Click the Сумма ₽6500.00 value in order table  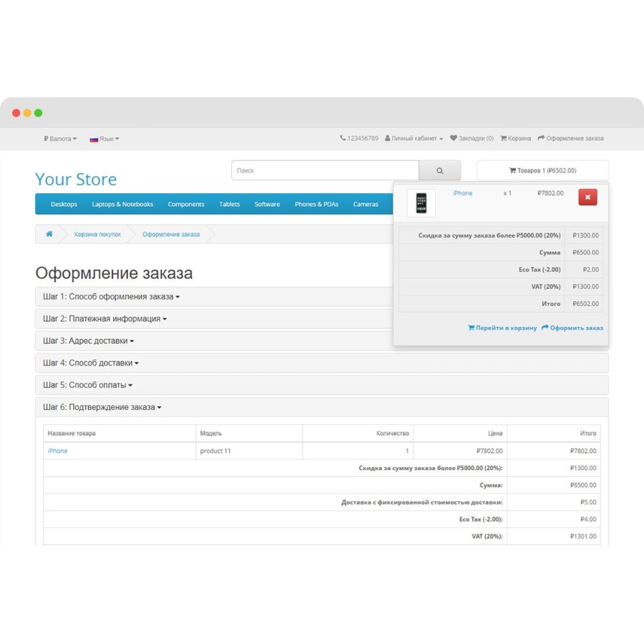pos(583,485)
